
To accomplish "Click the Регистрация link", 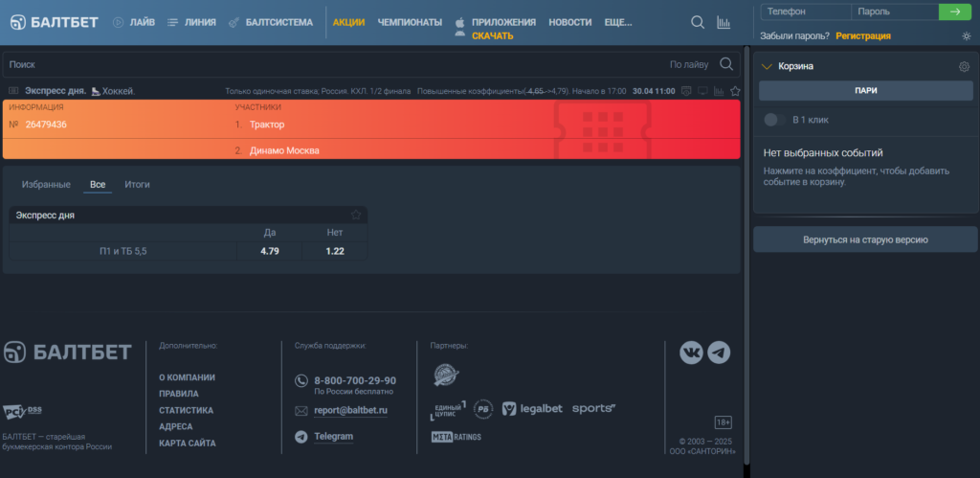I will pos(863,36).
